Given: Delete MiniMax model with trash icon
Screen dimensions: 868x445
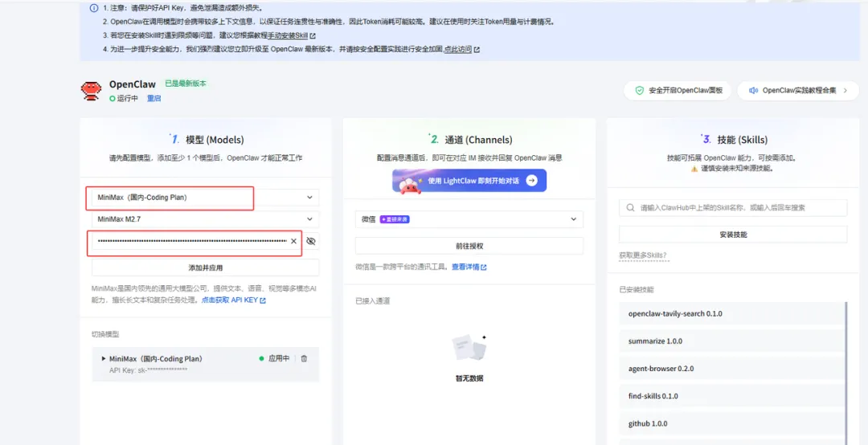Looking at the screenshot, I should pos(304,359).
